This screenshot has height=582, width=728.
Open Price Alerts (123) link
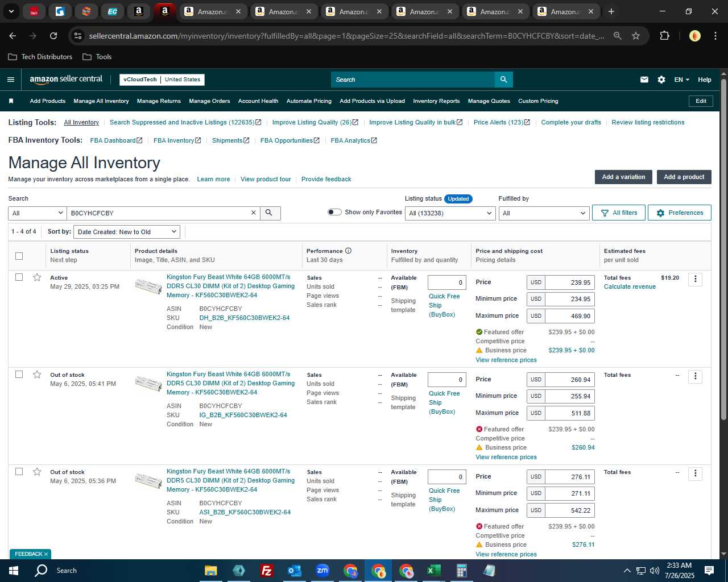pos(502,122)
